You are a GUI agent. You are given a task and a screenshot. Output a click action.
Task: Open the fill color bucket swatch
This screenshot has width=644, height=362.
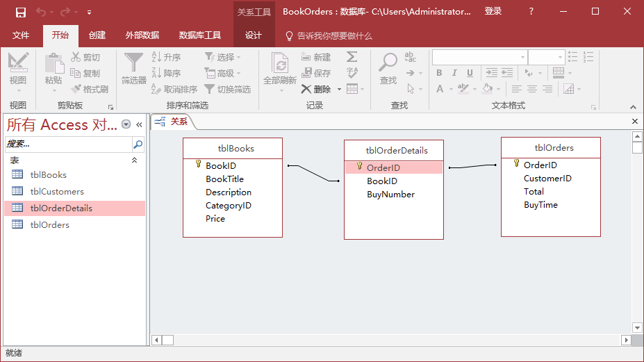[x=486, y=89]
